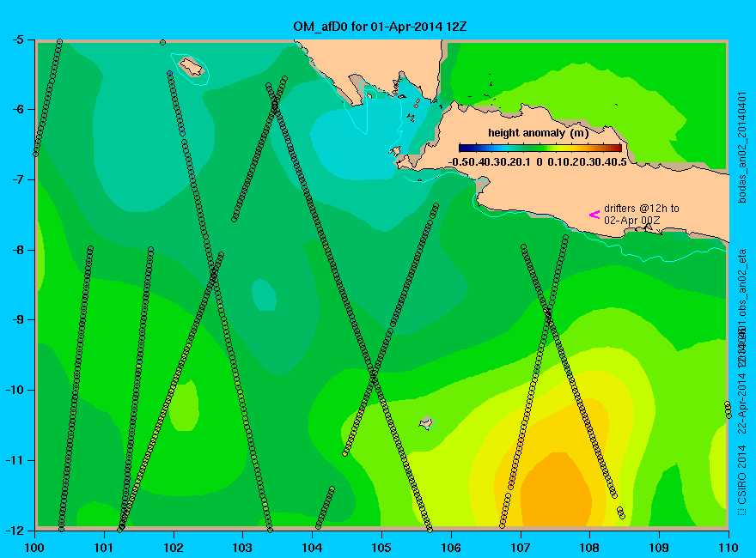Click latitude tick label -10
756x558 pixels.
(x=15, y=390)
